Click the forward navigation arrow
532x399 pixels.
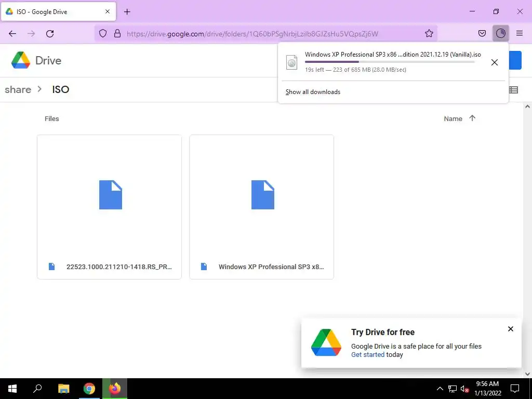click(31, 33)
